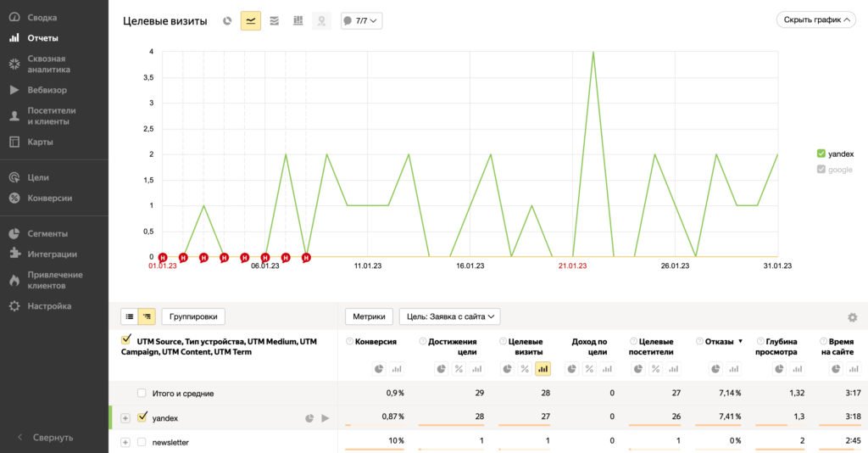Screen dimensions: 868x453
Task: Click the red annotation marker at 01.01.23
Action: (162, 257)
